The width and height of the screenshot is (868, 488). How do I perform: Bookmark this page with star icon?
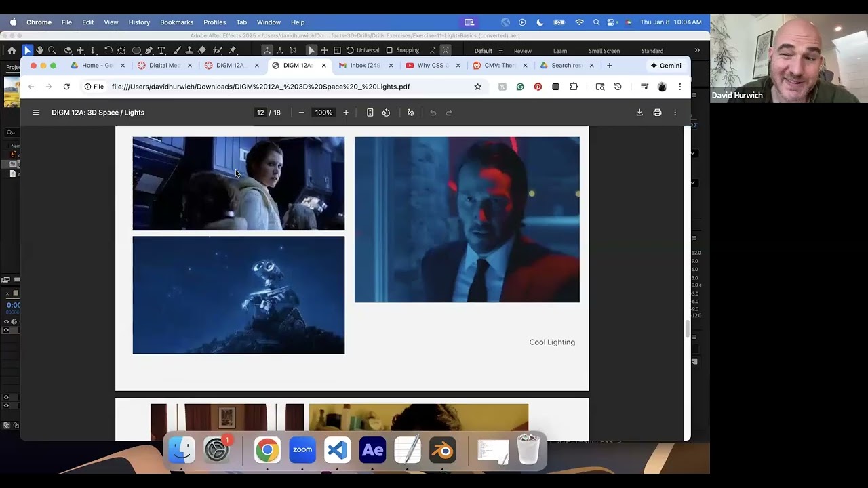tap(477, 87)
